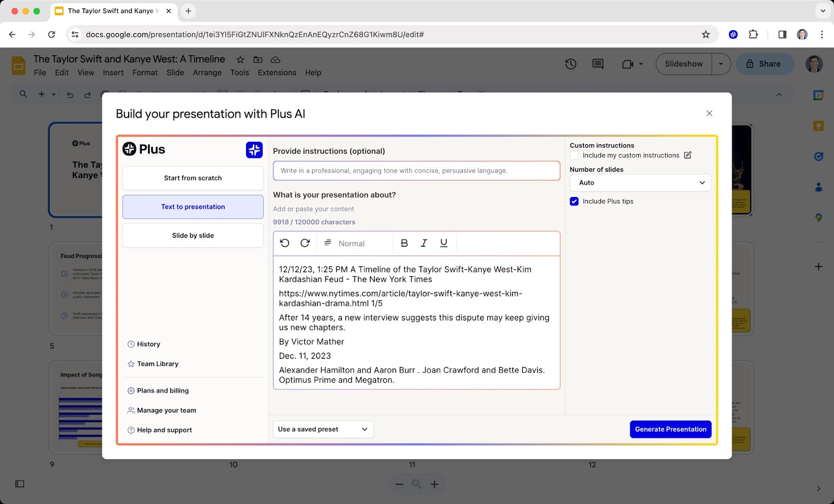The width and height of the screenshot is (834, 504).
Task: Uncheck the Include Plus tips checkbox
Action: click(x=574, y=201)
